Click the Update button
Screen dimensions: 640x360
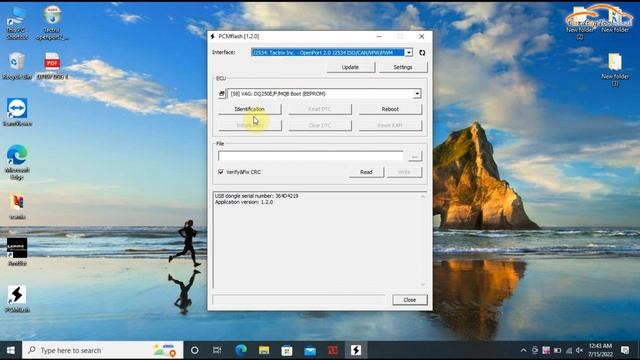coord(350,67)
